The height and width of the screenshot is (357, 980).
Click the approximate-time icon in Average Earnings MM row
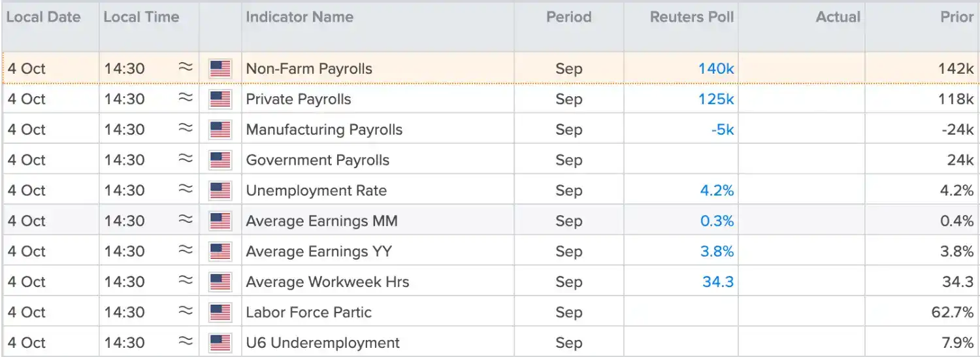(x=186, y=220)
